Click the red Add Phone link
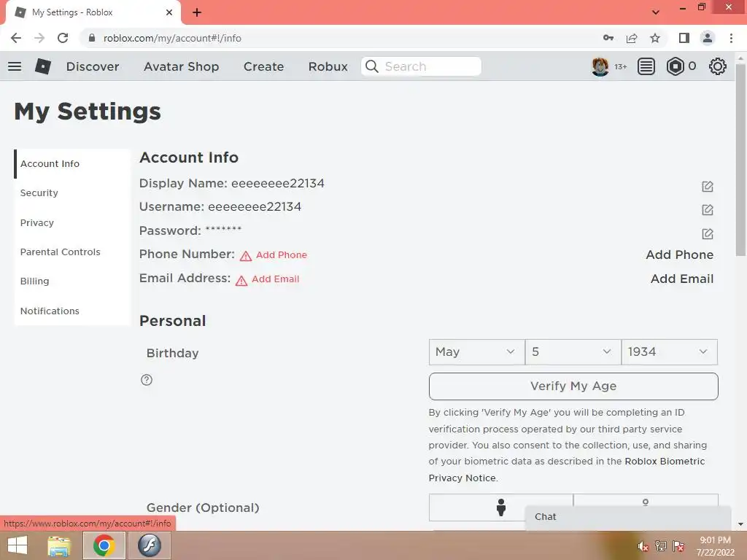The height and width of the screenshot is (560, 747). pyautogui.click(x=281, y=254)
